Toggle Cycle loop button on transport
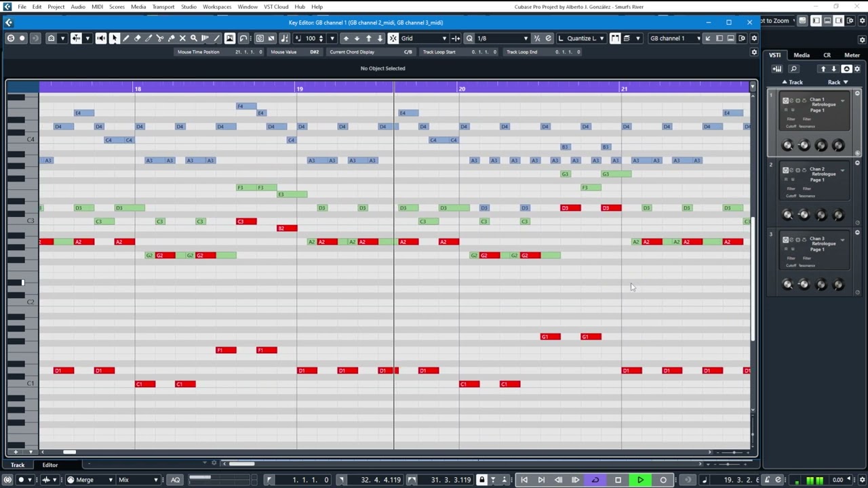Screen dimensions: 868x488 click(595, 480)
